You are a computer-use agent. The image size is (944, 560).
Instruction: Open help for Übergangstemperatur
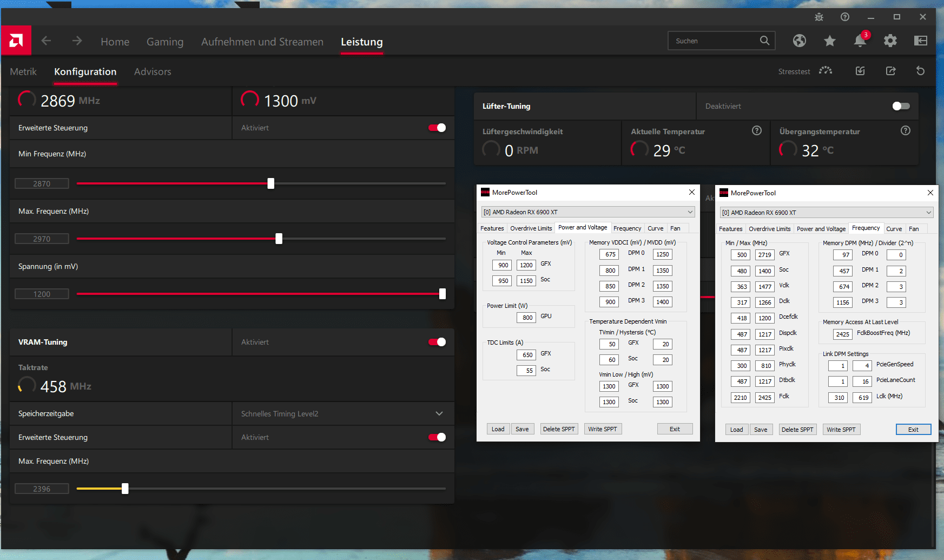click(x=906, y=130)
